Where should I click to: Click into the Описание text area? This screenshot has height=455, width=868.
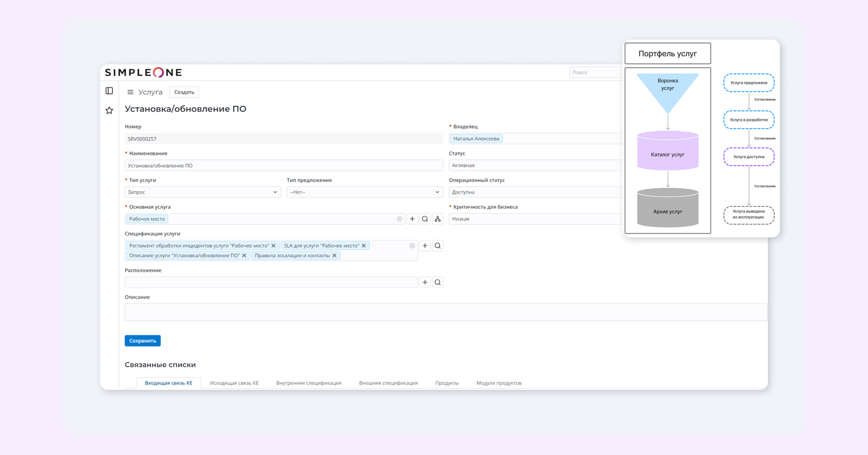tap(446, 312)
